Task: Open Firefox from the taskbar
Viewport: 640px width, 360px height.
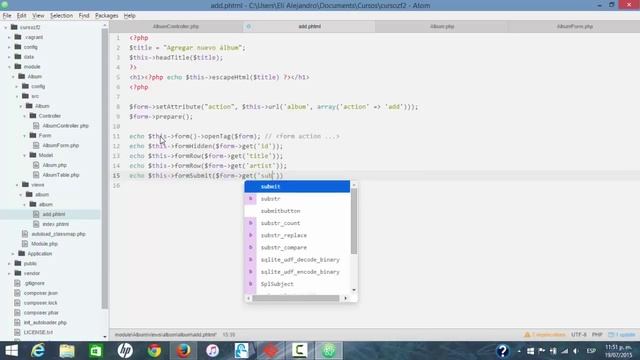Action: (183, 351)
